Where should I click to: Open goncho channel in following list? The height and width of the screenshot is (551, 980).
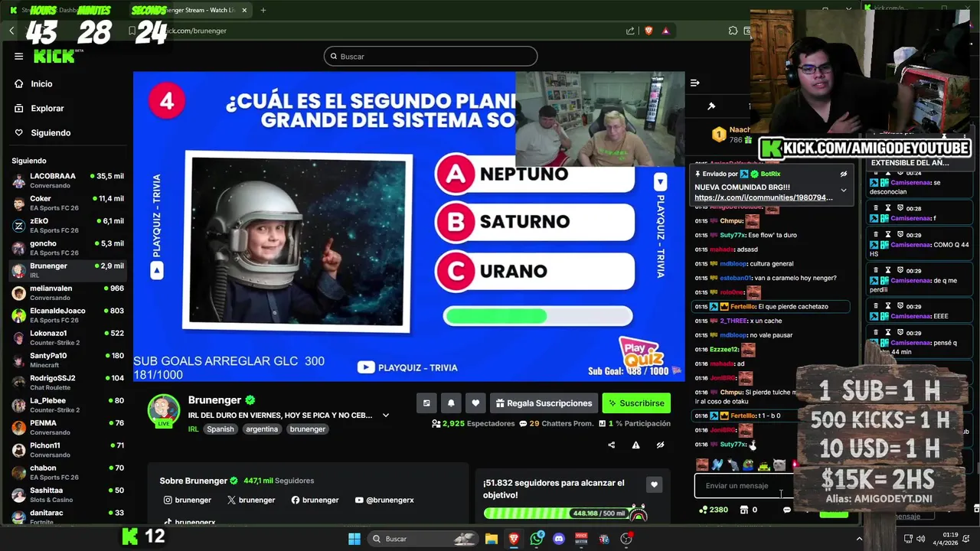(x=67, y=248)
